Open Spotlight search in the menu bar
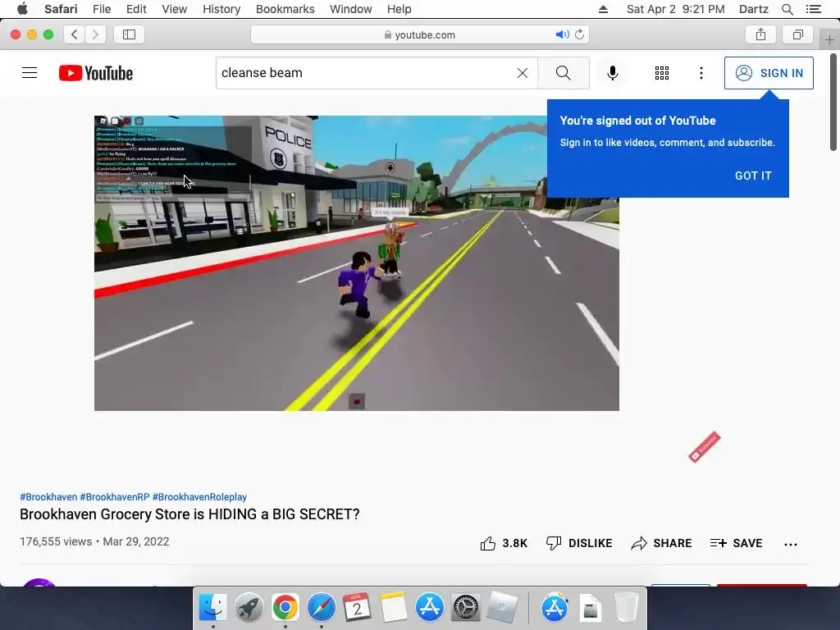The image size is (840, 630). [x=787, y=9]
